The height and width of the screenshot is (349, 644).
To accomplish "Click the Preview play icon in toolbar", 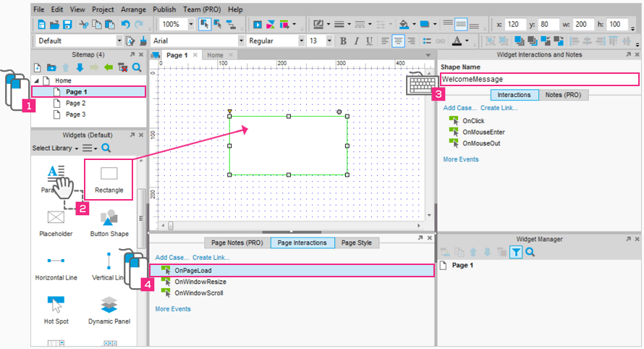I will tap(257, 24).
